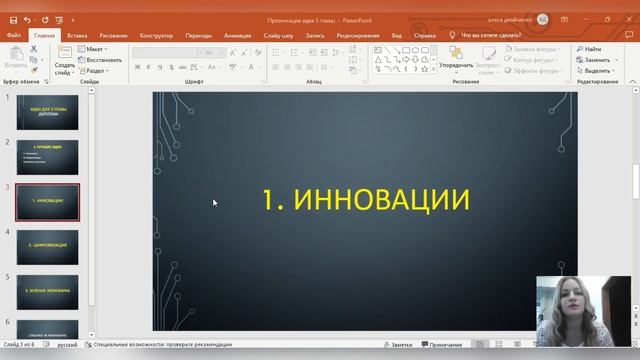Select slide 4 thumbnail ЦИФРОВИЗАЦИЯ
This screenshot has height=360, width=640.
(x=47, y=247)
